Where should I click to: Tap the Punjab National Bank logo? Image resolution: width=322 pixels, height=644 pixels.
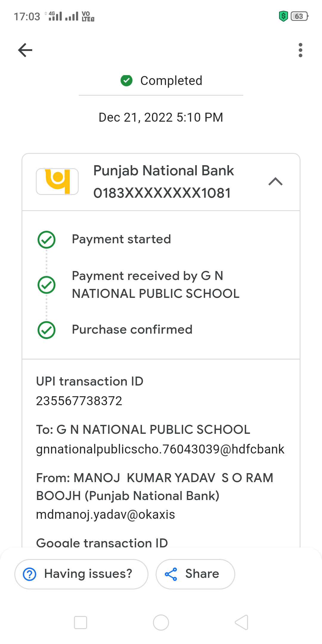click(57, 182)
